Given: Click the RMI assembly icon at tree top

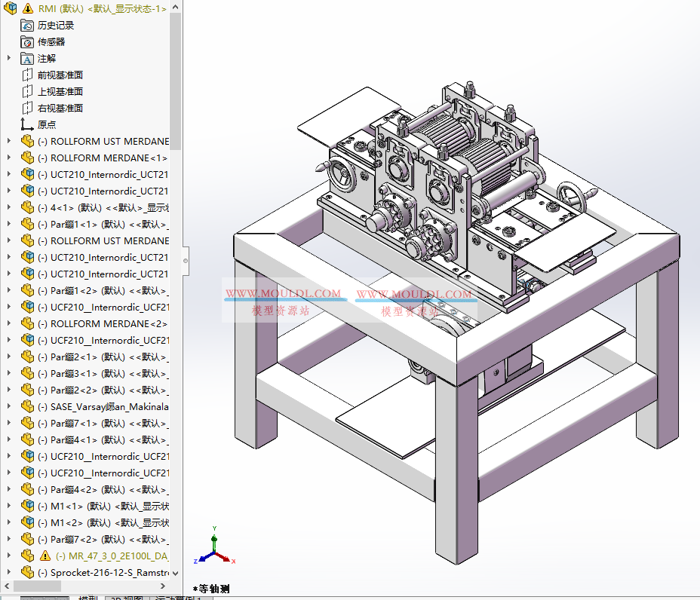Looking at the screenshot, I should click(x=9, y=8).
